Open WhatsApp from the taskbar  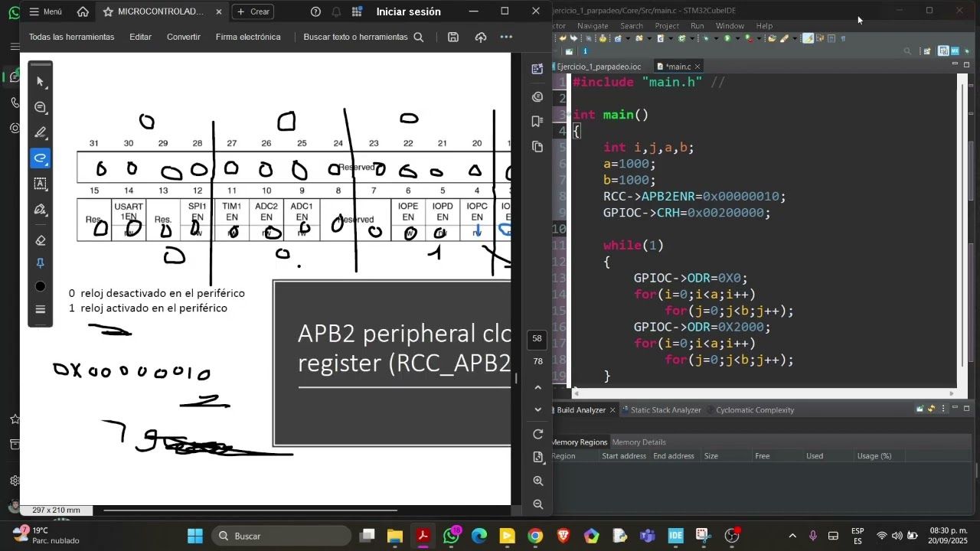(x=451, y=536)
